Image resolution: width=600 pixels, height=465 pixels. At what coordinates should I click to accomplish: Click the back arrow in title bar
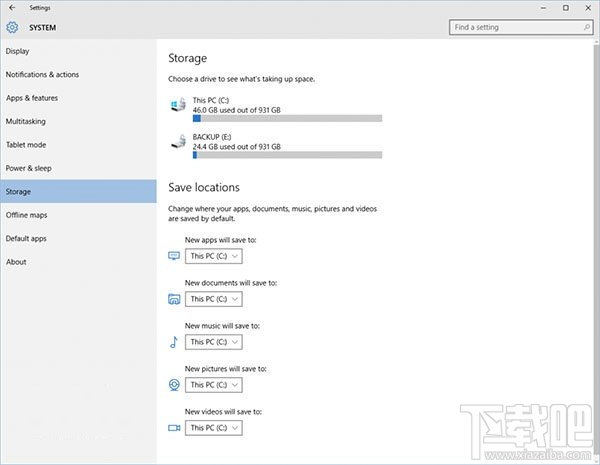(x=12, y=7)
